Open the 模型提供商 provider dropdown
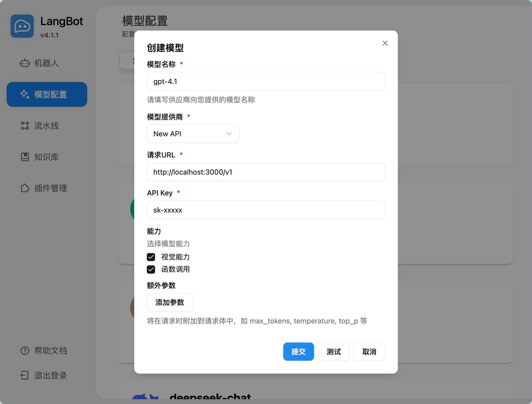 click(193, 133)
